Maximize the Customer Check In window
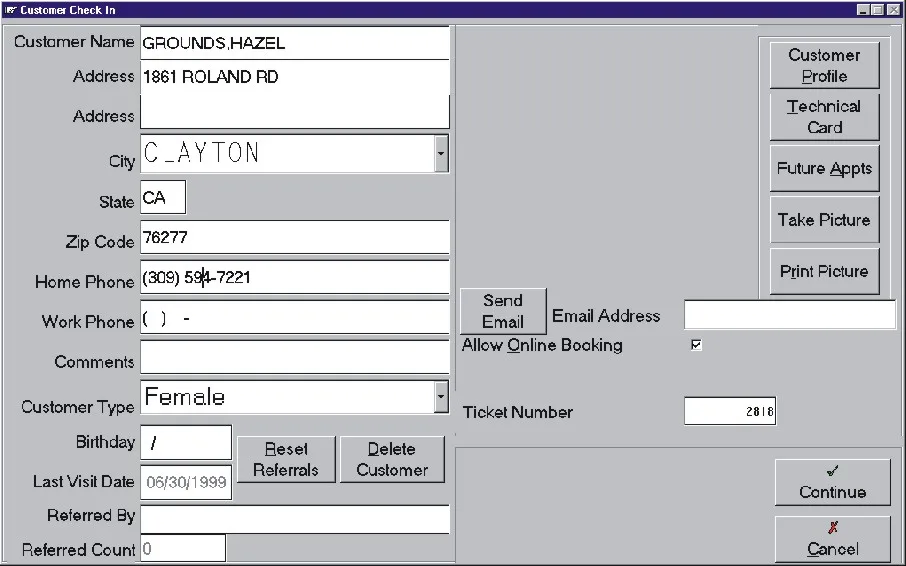This screenshot has height=566, width=906. (878, 10)
